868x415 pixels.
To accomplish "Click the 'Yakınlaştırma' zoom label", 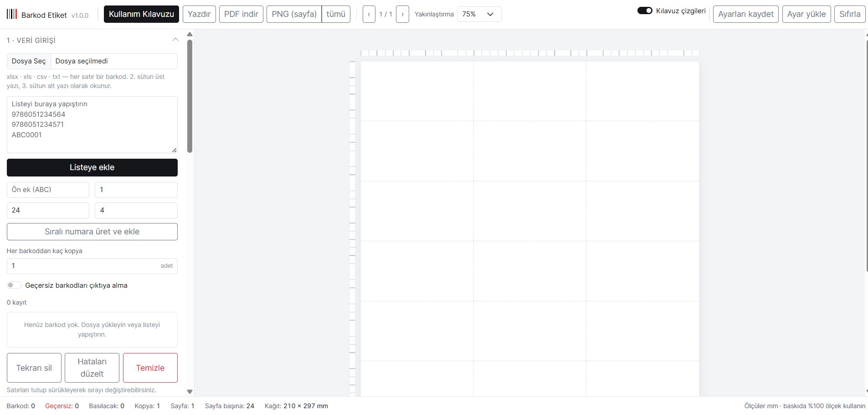I will pos(434,14).
